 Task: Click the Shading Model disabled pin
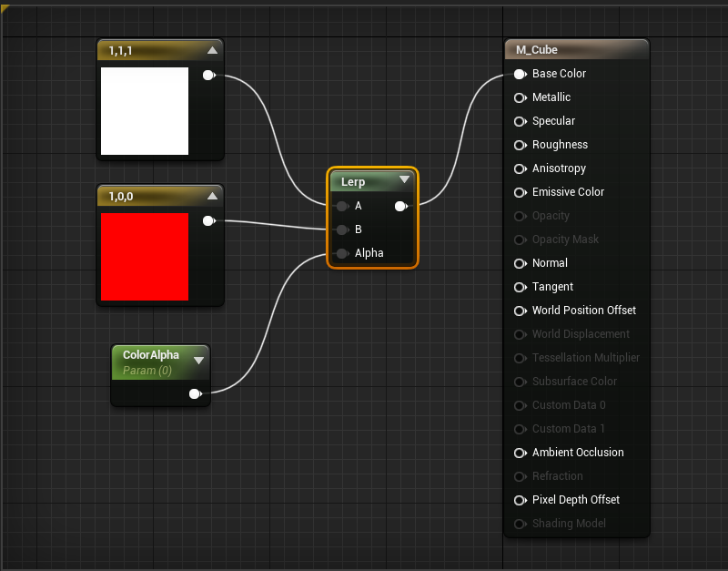(x=520, y=524)
